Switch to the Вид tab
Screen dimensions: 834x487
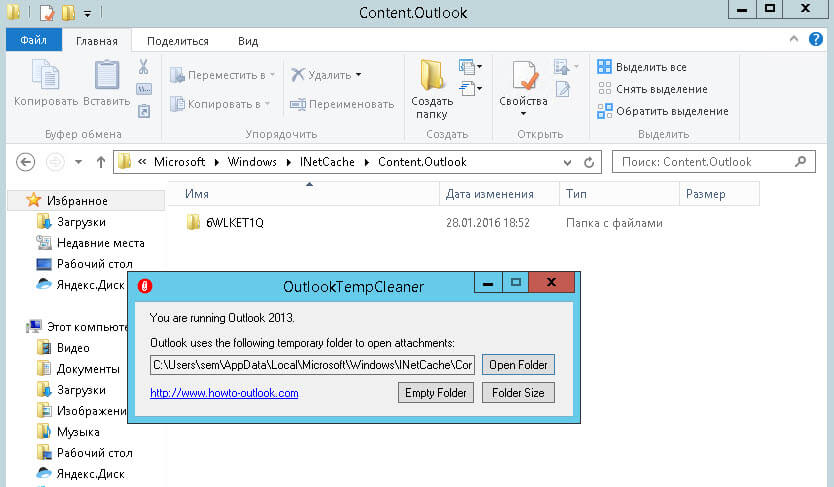coord(248,41)
